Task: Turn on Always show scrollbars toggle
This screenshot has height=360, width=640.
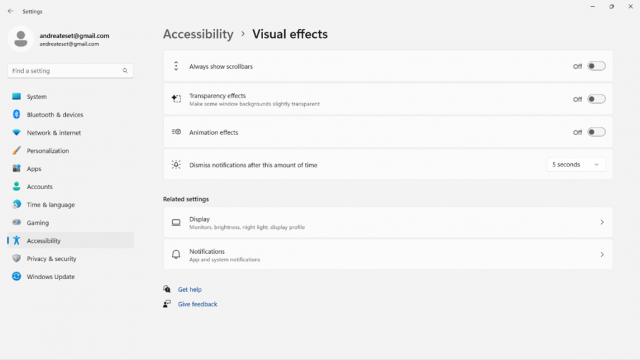Action: click(x=596, y=66)
